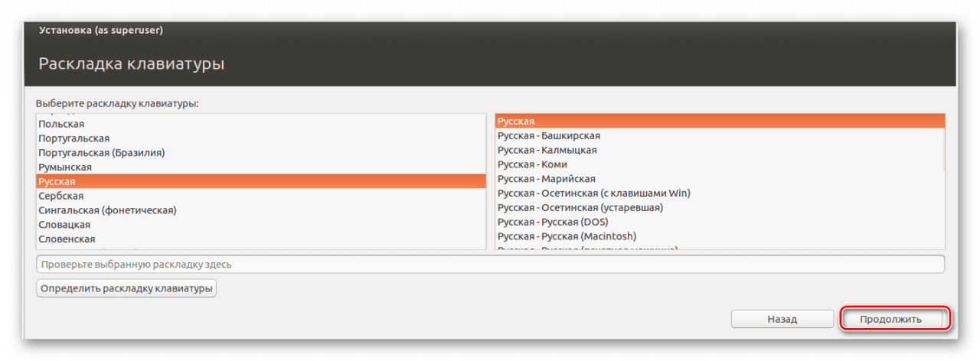Screen dimensions: 980x361
Task: Select Русская - Русская (Macintosh) variant
Action: coord(567,236)
